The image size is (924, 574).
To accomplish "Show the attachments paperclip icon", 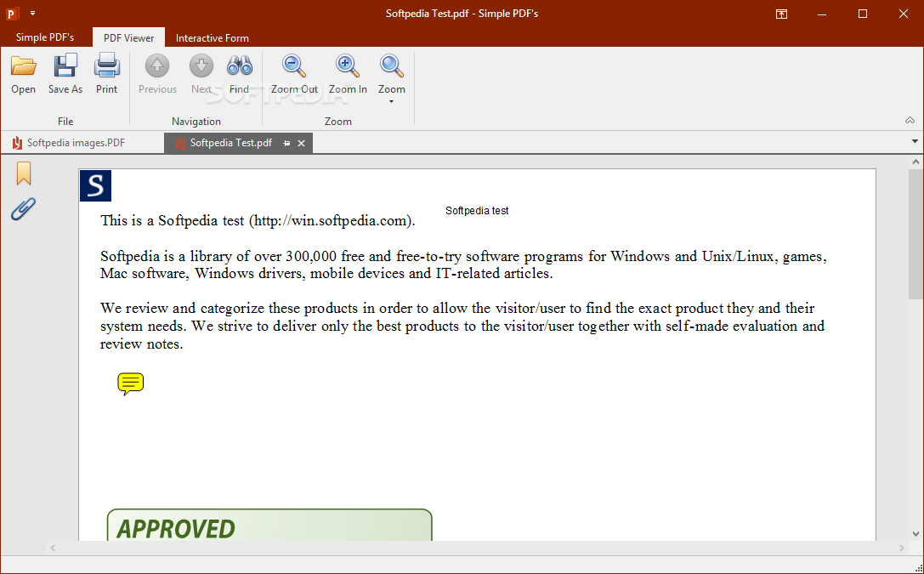I will point(24,208).
